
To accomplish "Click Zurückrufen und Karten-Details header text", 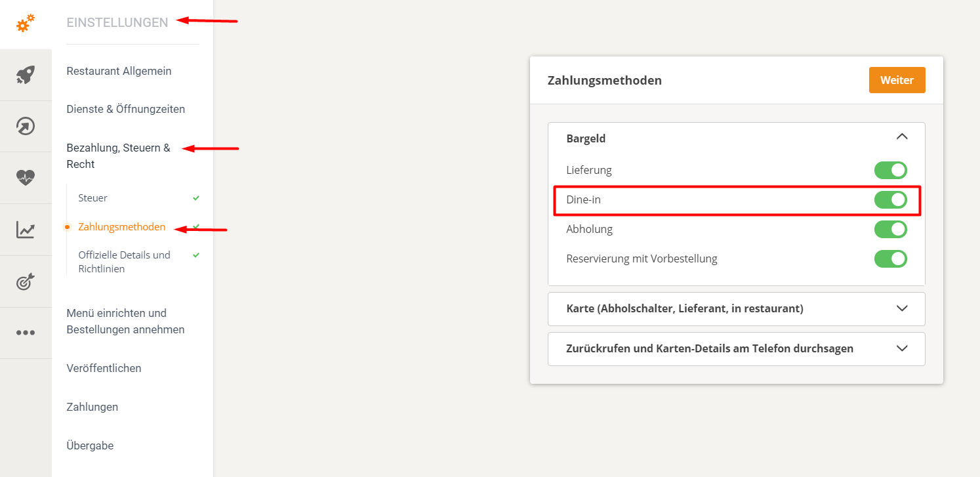I will (710, 348).
